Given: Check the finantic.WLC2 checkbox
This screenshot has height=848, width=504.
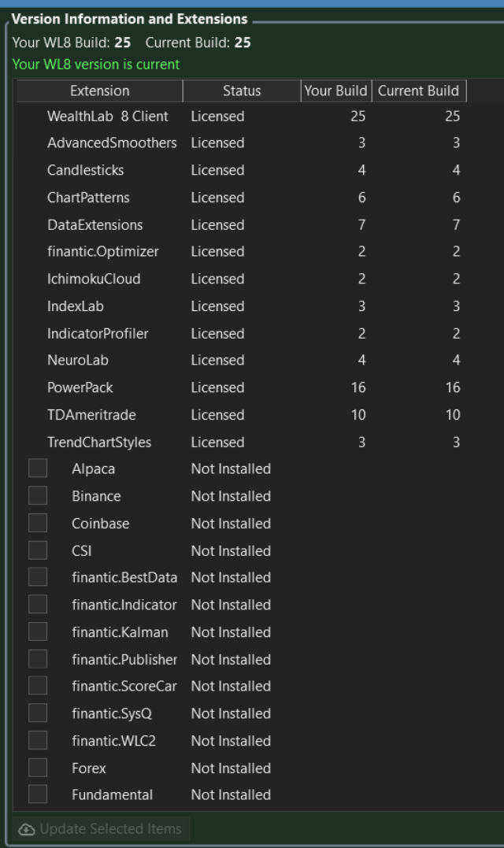Looking at the screenshot, I should click(38, 740).
